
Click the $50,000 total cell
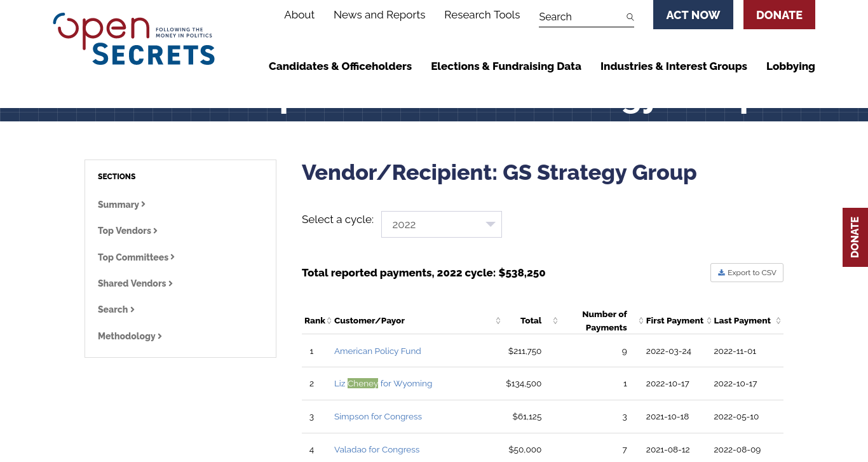tap(525, 450)
